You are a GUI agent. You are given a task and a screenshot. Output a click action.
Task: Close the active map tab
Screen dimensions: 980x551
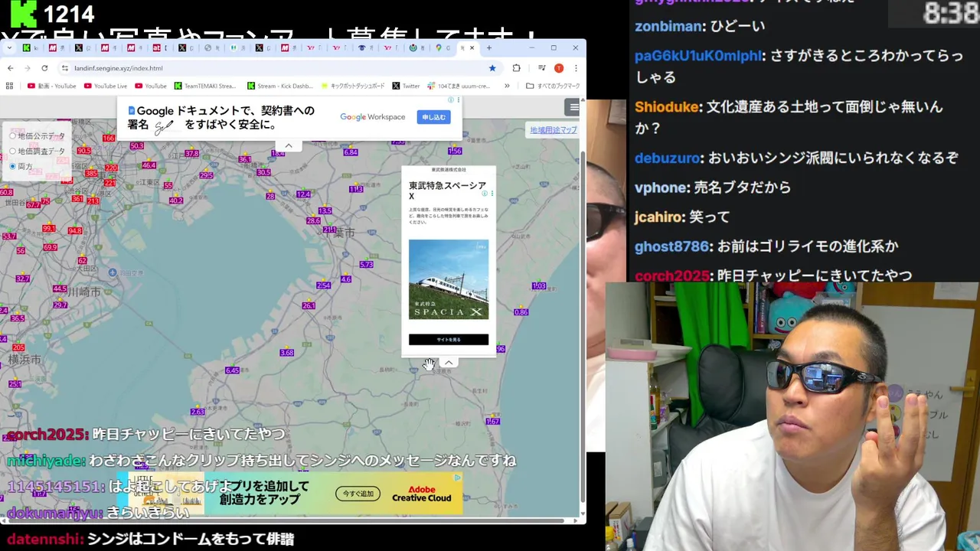pyautogui.click(x=472, y=47)
